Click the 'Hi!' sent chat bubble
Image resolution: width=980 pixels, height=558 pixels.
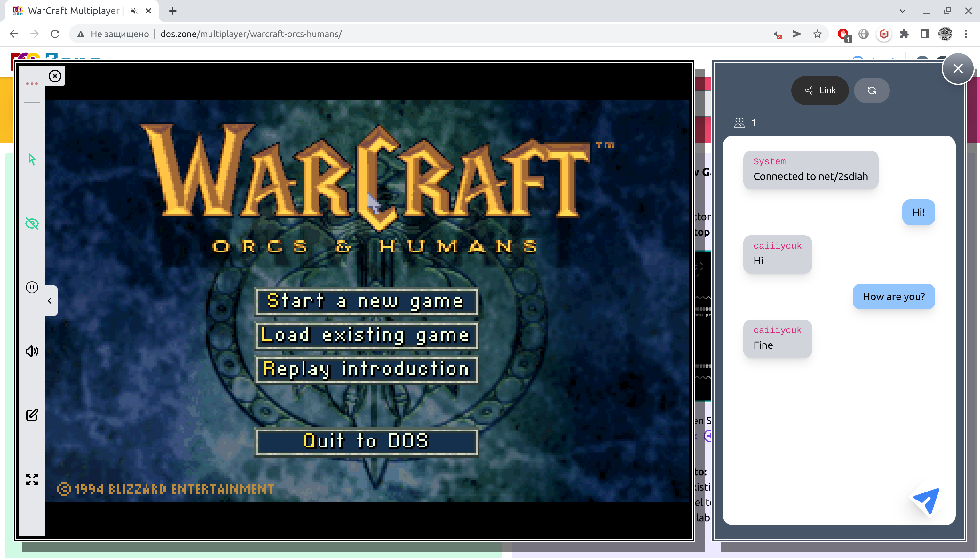918,212
